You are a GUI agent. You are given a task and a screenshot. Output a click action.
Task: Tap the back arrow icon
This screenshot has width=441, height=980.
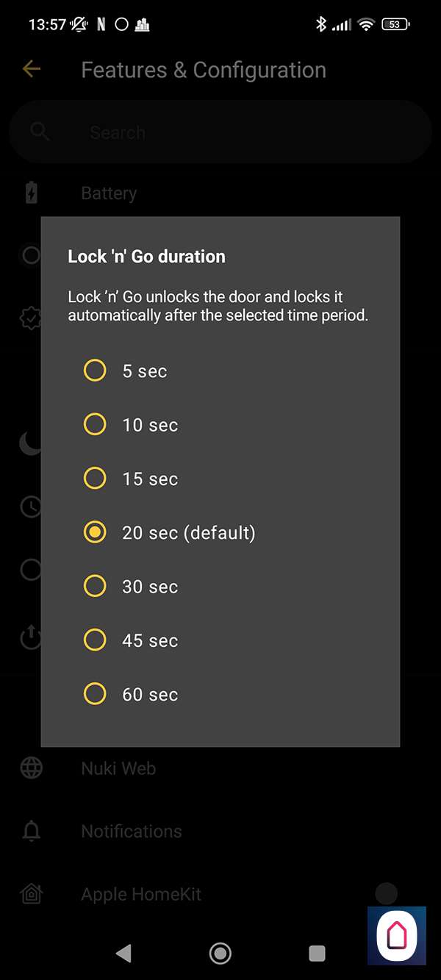click(31, 69)
